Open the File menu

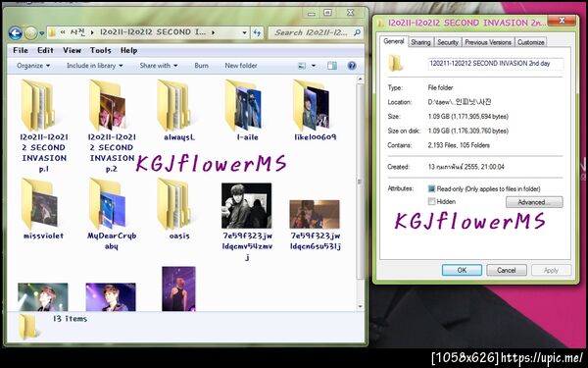21,50
